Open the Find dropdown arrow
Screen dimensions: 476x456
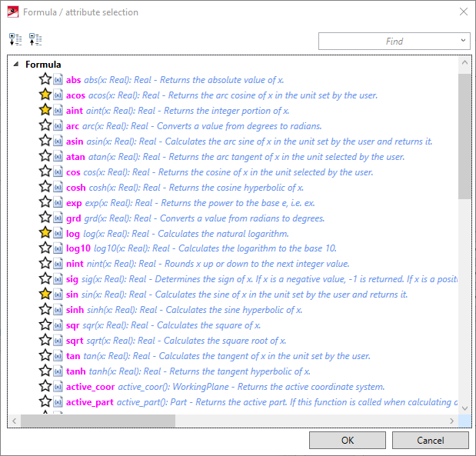click(x=463, y=41)
